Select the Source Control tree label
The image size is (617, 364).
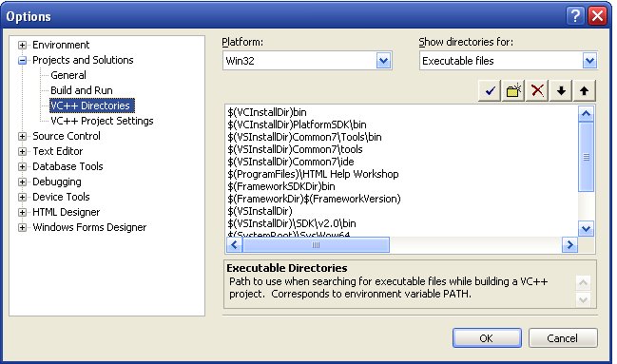[67, 136]
